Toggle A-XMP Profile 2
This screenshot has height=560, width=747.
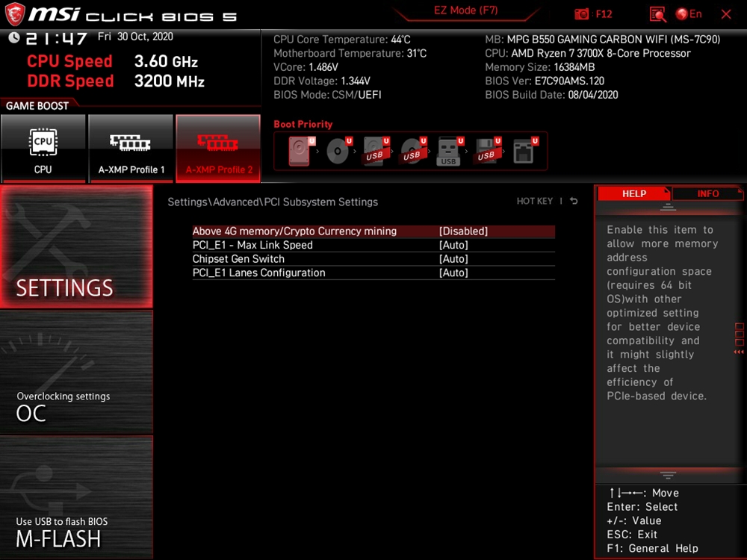pyautogui.click(x=218, y=149)
